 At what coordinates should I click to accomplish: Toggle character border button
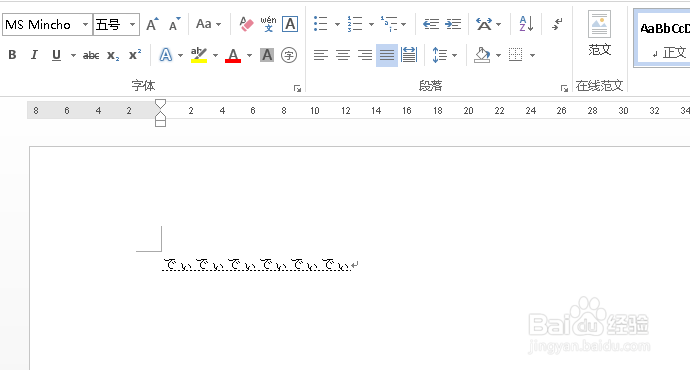(x=290, y=24)
